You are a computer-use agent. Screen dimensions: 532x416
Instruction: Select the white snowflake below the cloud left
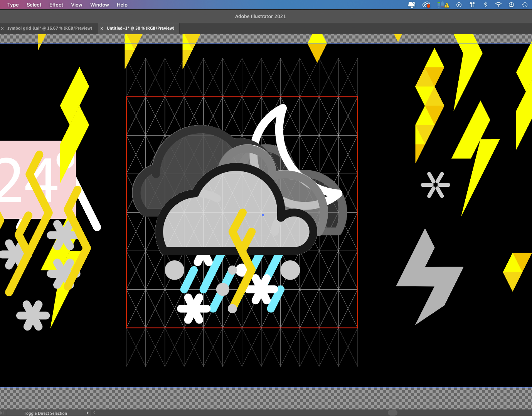[x=194, y=309]
